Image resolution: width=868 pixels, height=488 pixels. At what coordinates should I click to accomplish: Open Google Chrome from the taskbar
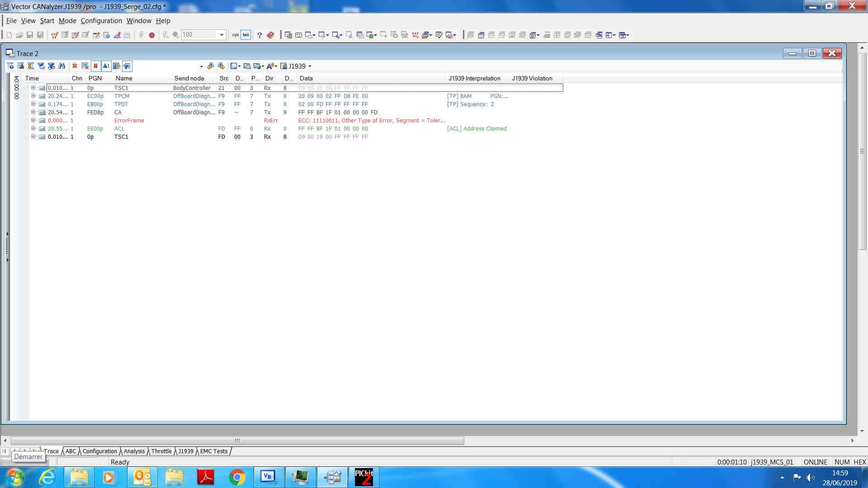click(237, 477)
